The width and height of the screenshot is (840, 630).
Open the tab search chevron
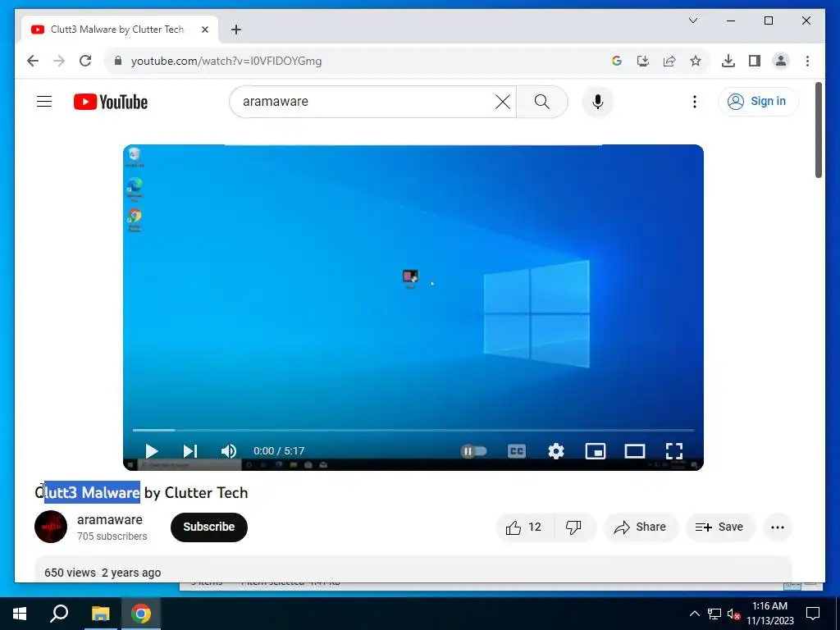(692, 21)
